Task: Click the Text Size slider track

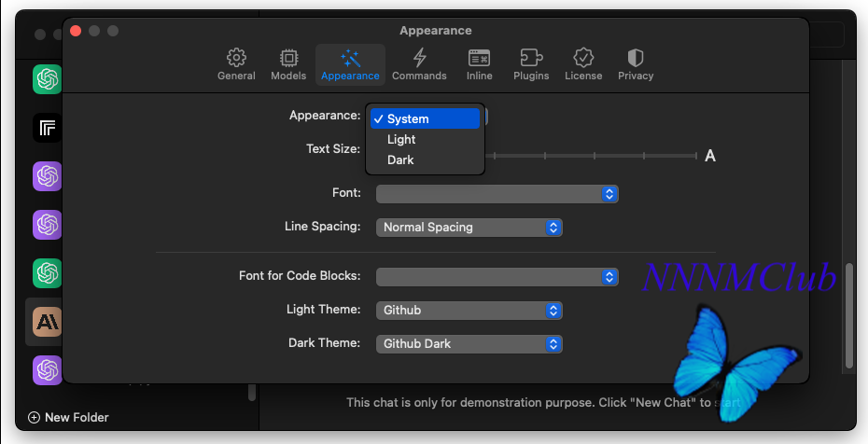Action: pos(591,157)
